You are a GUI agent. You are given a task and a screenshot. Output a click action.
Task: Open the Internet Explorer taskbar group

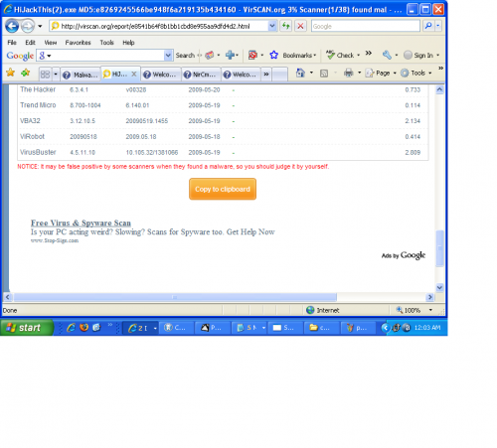pos(142,328)
